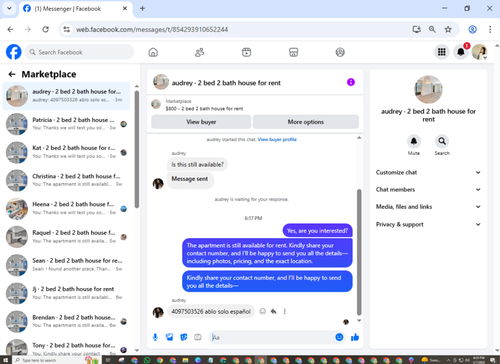The height and width of the screenshot is (364, 500).
Task: Click View buyer button
Action: (201, 122)
